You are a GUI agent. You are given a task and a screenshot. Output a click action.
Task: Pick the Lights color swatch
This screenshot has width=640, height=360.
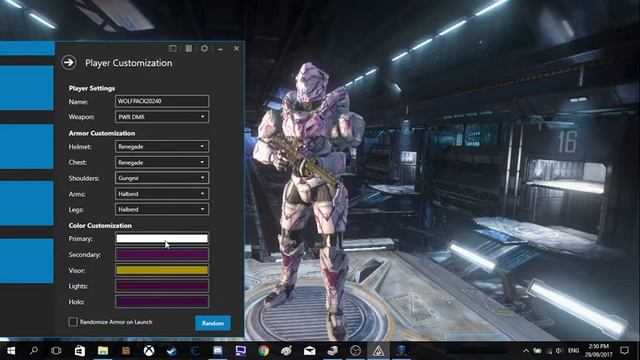(x=162, y=286)
